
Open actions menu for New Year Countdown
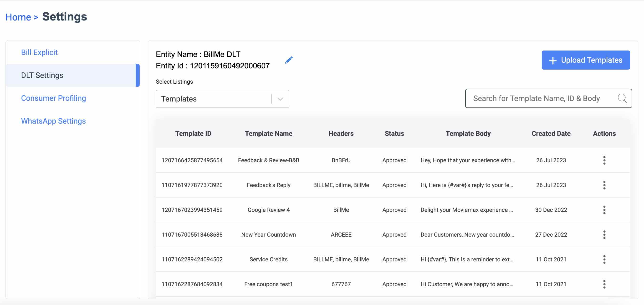604,234
